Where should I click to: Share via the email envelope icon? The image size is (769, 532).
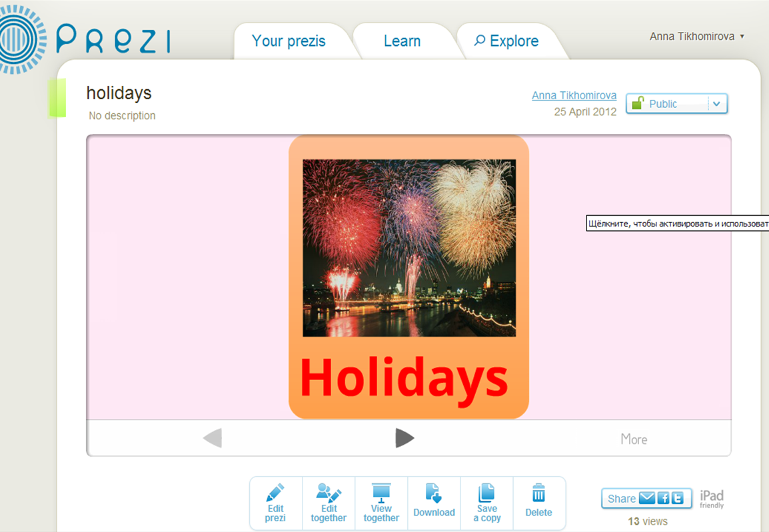click(x=647, y=498)
